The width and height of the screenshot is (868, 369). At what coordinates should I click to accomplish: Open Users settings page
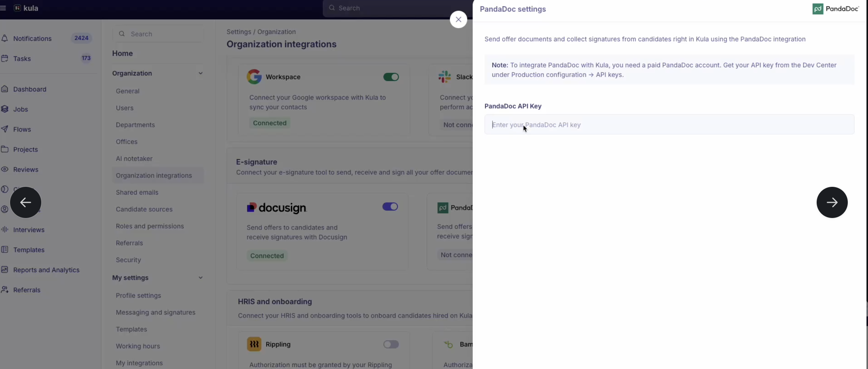coord(124,108)
